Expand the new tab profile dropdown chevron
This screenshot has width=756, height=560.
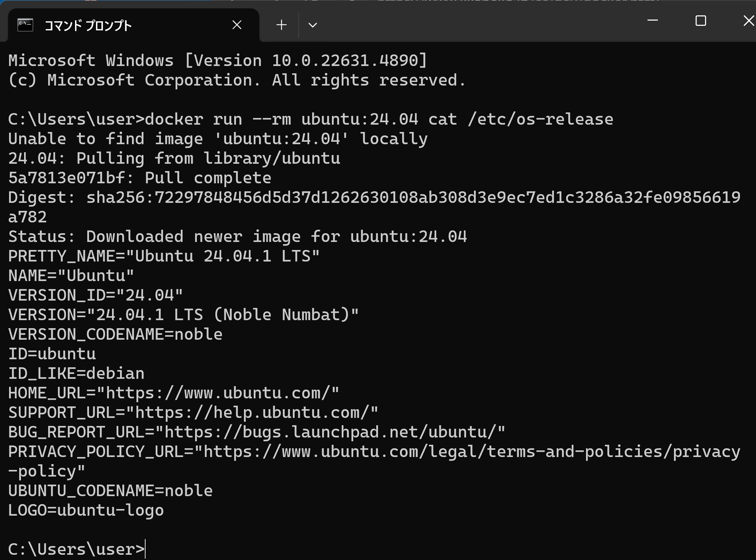tap(313, 25)
